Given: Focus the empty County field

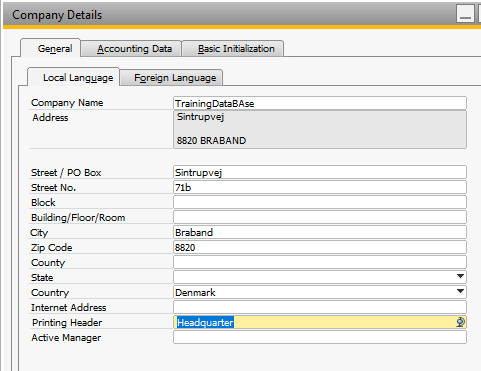Looking at the screenshot, I should click(x=320, y=262).
